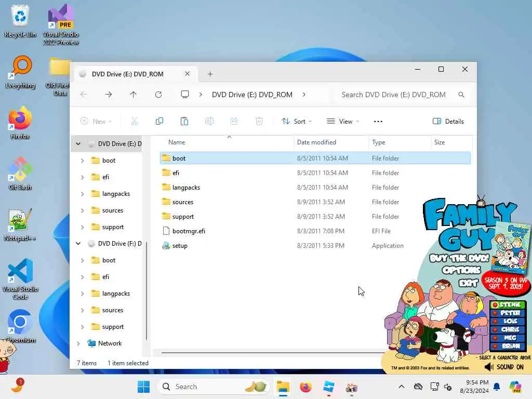Image resolution: width=532 pixels, height=399 pixels.
Task: Select the Chromium desktop shortcut
Action: pos(20,326)
